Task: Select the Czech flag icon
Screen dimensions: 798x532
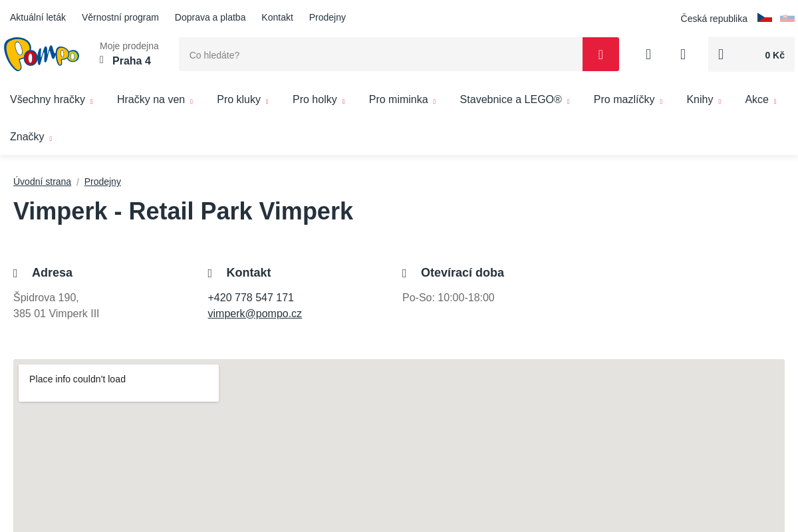Action: [764, 18]
